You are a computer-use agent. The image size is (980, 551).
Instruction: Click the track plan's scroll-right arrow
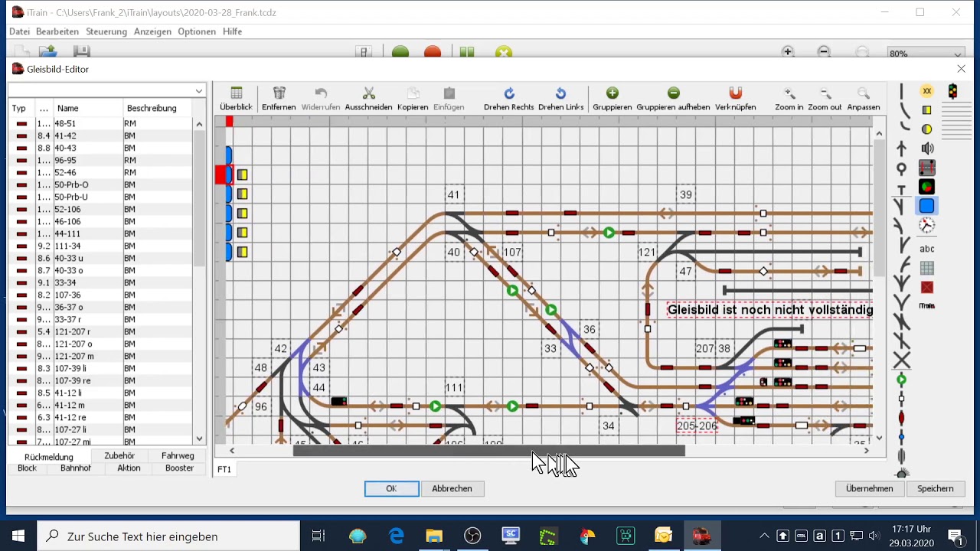[867, 451]
